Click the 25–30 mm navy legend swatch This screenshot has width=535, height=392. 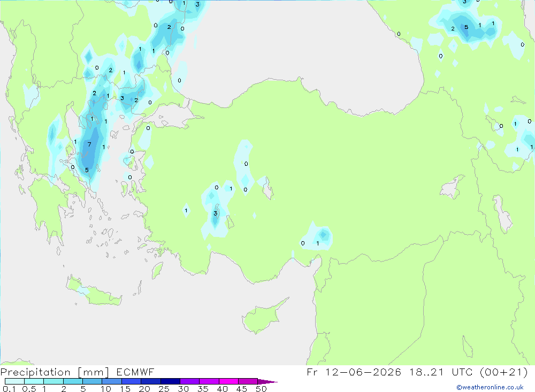(170, 381)
